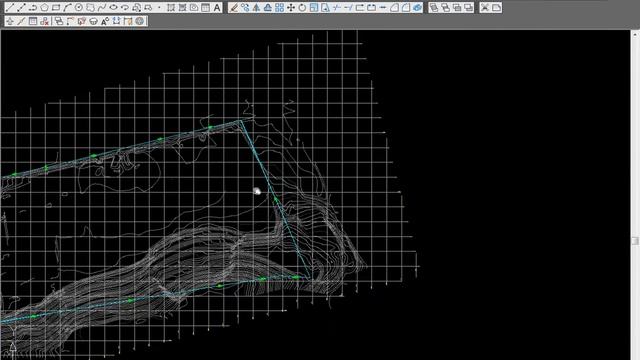
Task: Select the Construction Line tool
Action: point(21,8)
